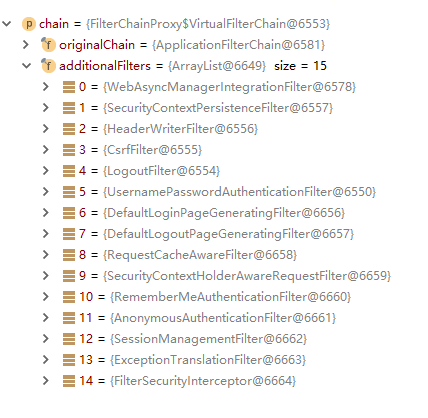
Task: Expand the originalChain node
Action: pyautogui.click(x=26, y=45)
